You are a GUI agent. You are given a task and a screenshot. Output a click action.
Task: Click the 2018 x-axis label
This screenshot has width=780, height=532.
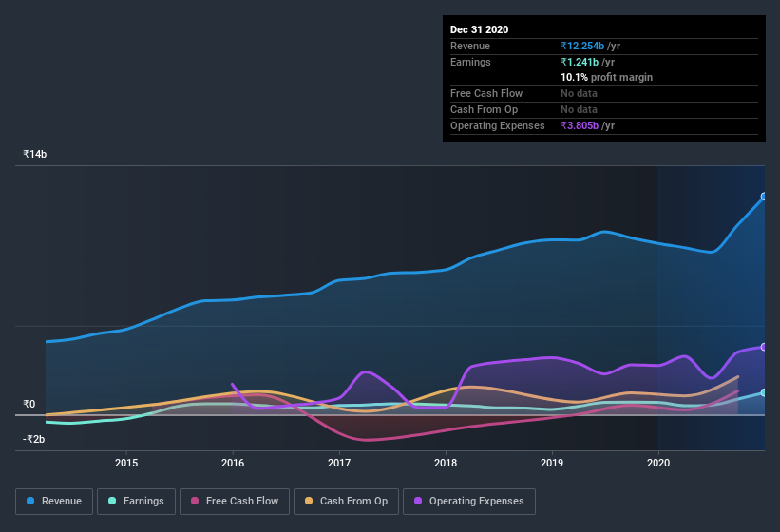446,463
